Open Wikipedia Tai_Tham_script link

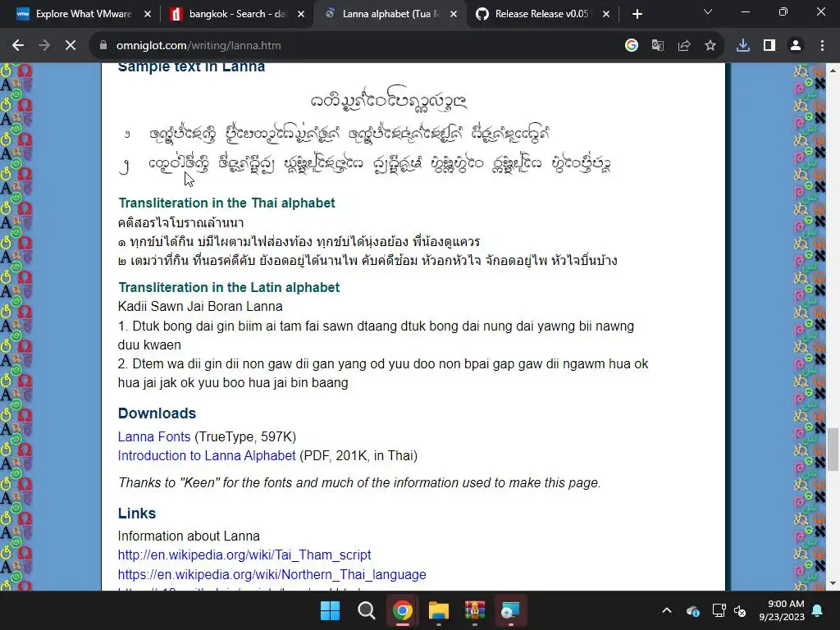(244, 555)
